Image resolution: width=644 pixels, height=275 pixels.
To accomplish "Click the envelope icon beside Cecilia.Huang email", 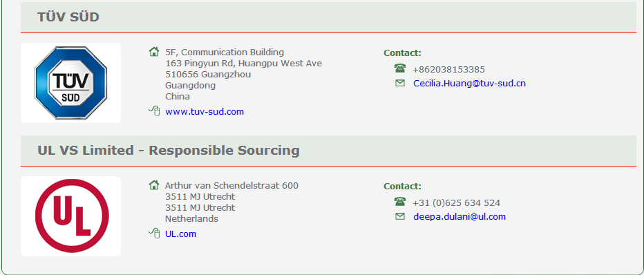I will tap(399, 84).
